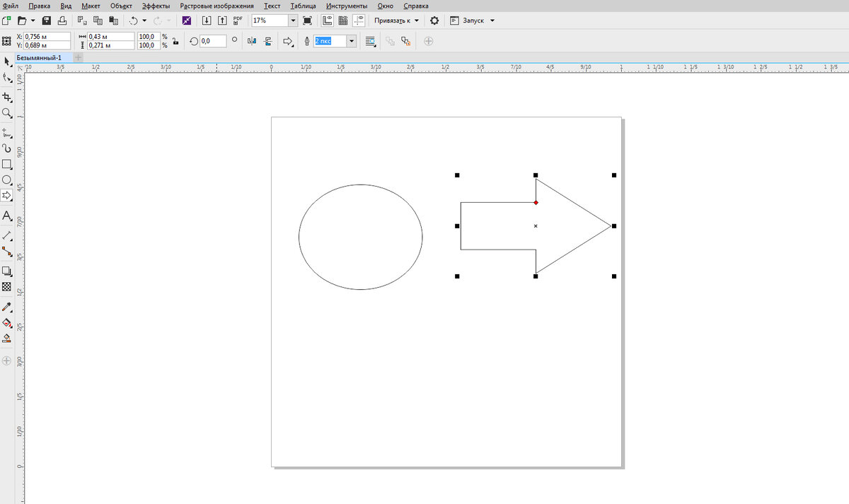Click the object width field 0,43 м
The height and width of the screenshot is (504, 849).
coord(111,36)
